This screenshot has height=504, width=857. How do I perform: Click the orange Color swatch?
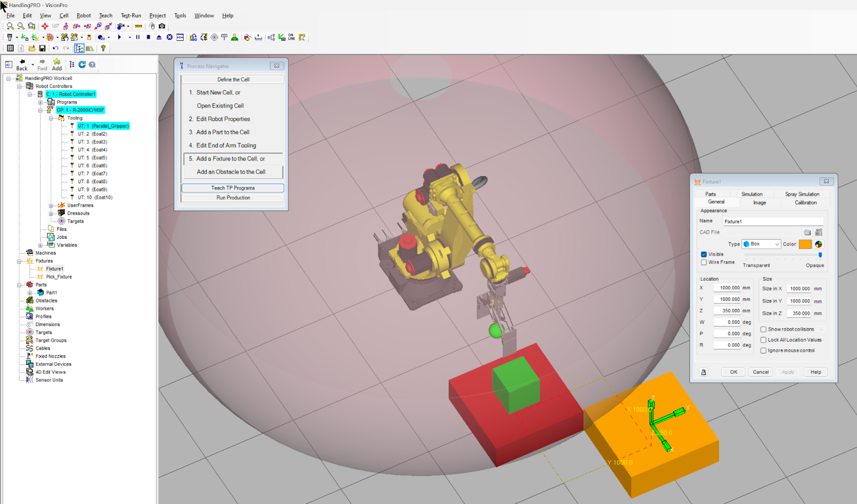point(805,244)
